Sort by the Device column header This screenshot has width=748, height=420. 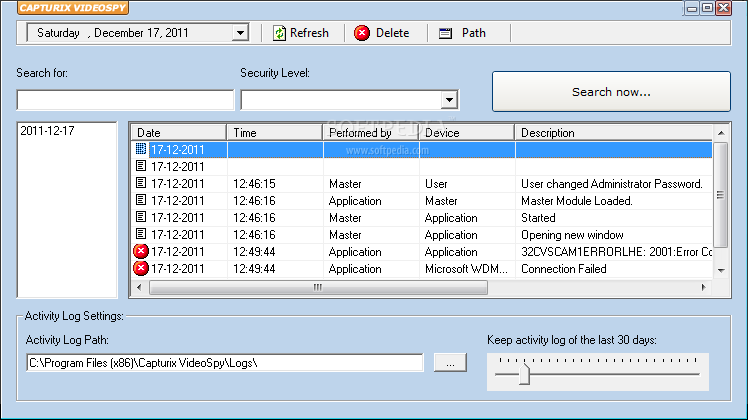click(x=467, y=133)
